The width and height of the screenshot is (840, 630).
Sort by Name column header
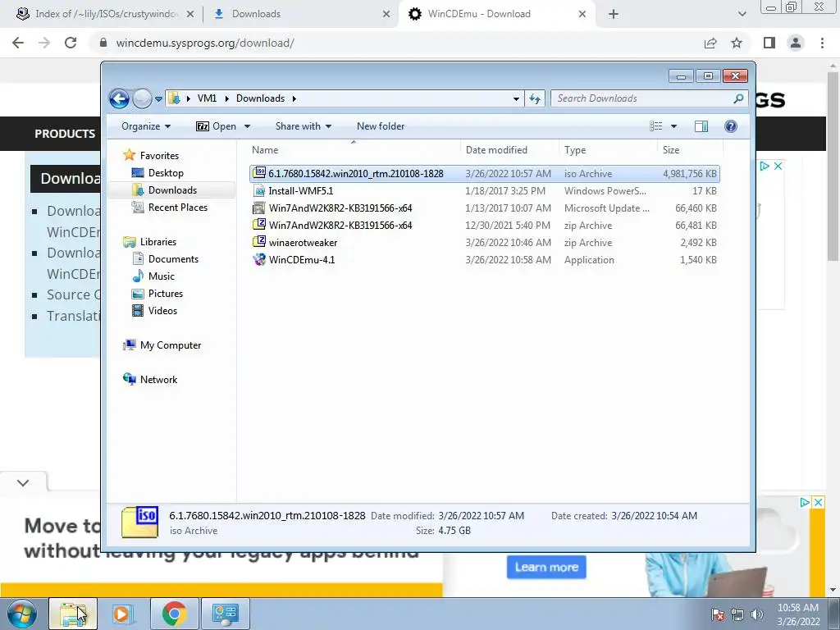[x=354, y=150]
